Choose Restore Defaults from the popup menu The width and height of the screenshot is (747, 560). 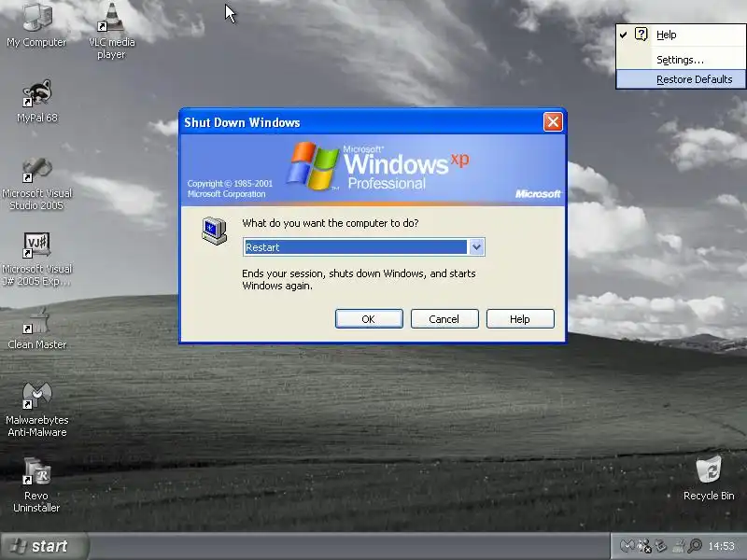[x=681, y=79]
